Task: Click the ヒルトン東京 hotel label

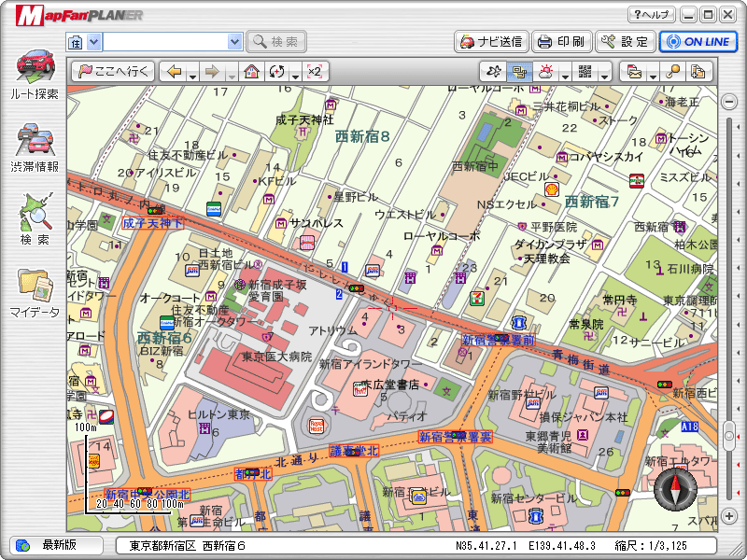Action: (x=218, y=414)
